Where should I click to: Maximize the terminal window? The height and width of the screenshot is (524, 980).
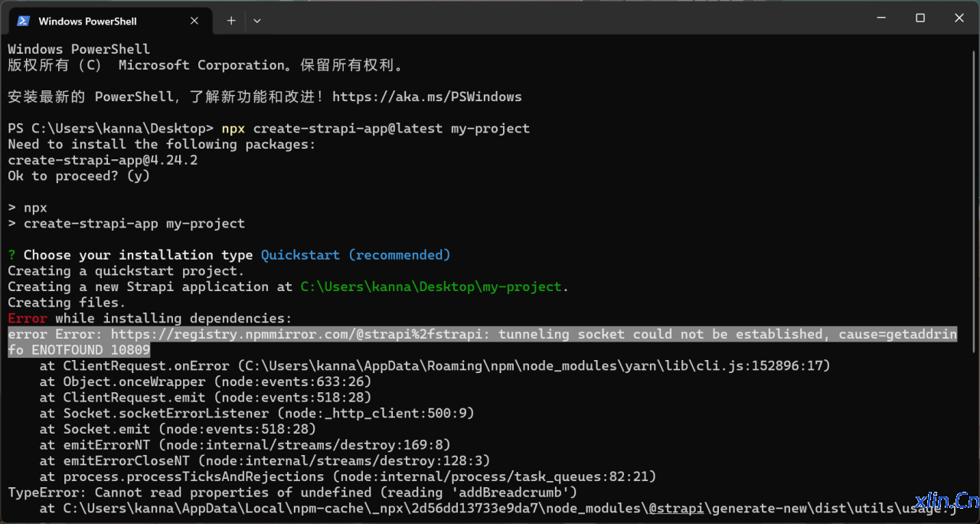920,18
